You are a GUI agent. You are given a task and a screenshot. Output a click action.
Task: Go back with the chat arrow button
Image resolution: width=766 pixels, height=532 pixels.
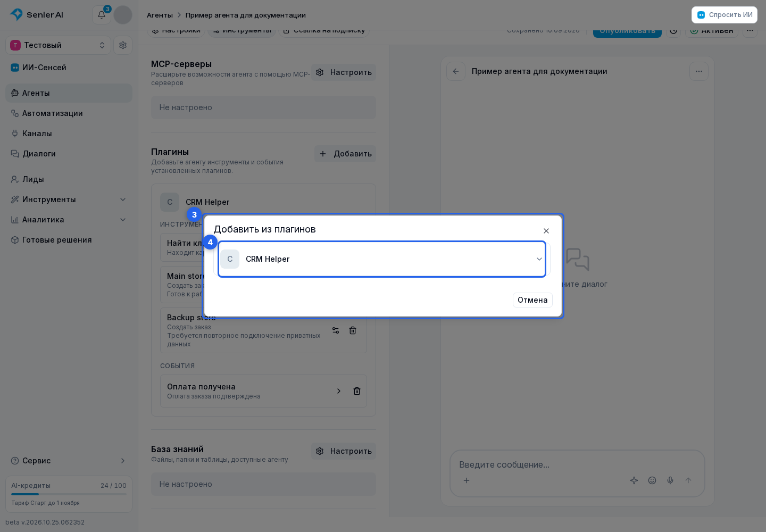point(456,71)
